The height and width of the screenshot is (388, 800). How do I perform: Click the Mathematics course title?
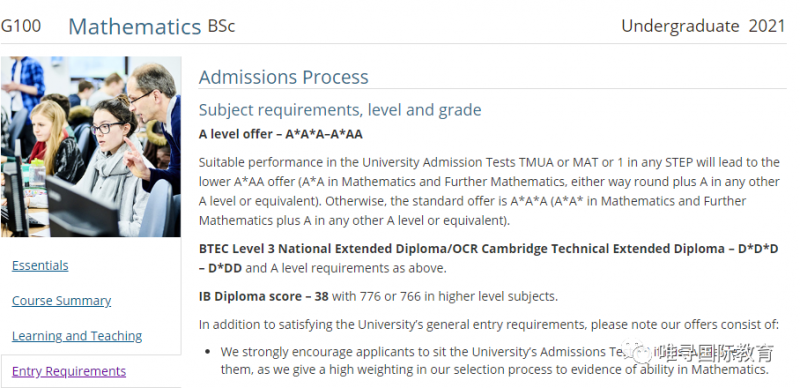coord(135,27)
